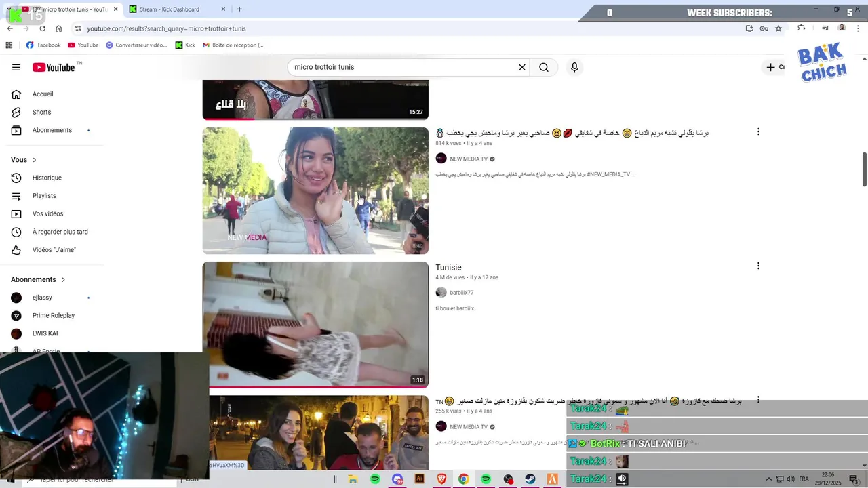Play the NEW MEDIA girl interview thumbnail
Image resolution: width=868 pixels, height=488 pixels.
315,191
